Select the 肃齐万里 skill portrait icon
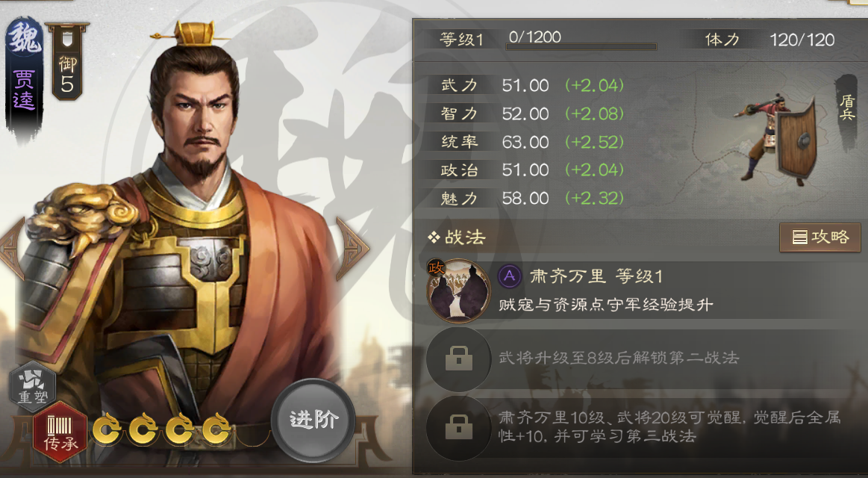 [x=458, y=291]
